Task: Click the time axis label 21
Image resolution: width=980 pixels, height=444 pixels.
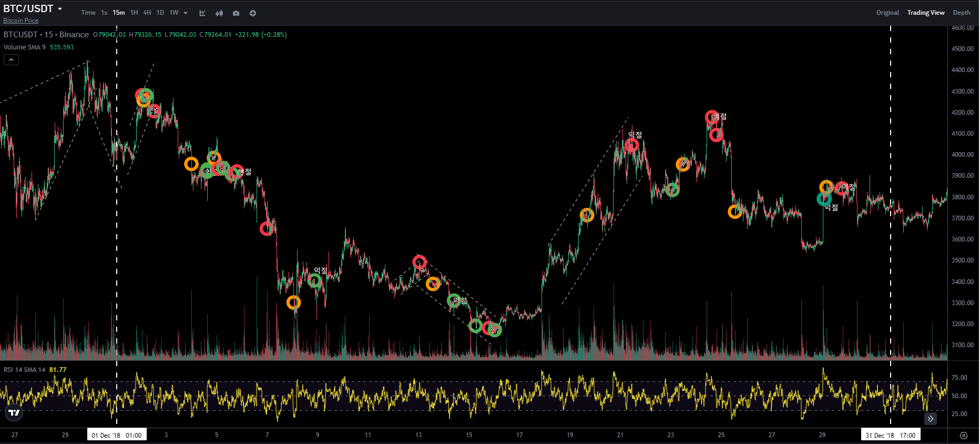Action: pyautogui.click(x=620, y=435)
